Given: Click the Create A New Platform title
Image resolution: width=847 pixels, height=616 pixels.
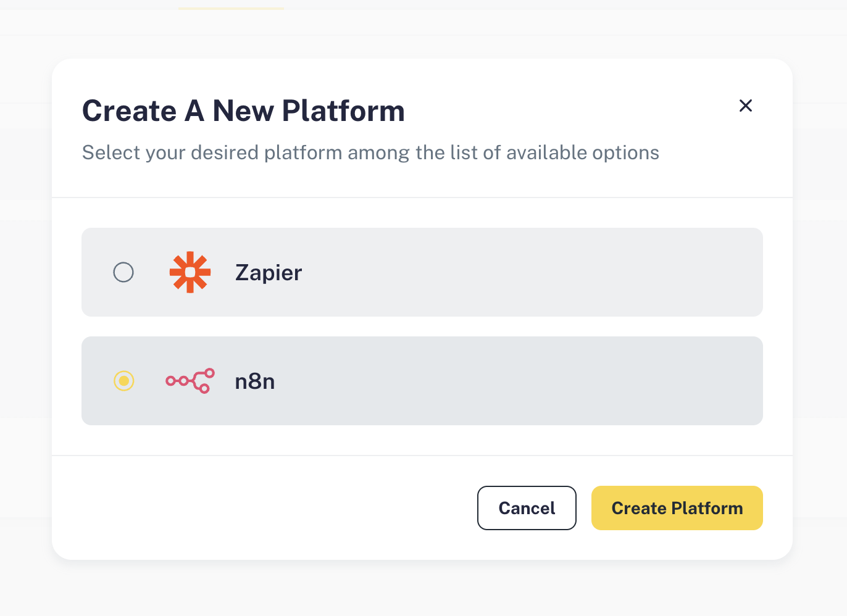Looking at the screenshot, I should pyautogui.click(x=243, y=110).
